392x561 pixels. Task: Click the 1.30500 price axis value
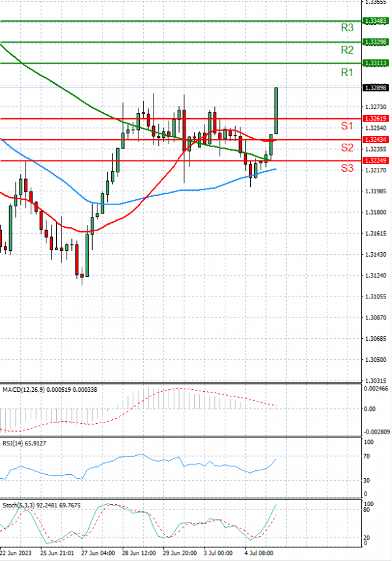coord(376,360)
